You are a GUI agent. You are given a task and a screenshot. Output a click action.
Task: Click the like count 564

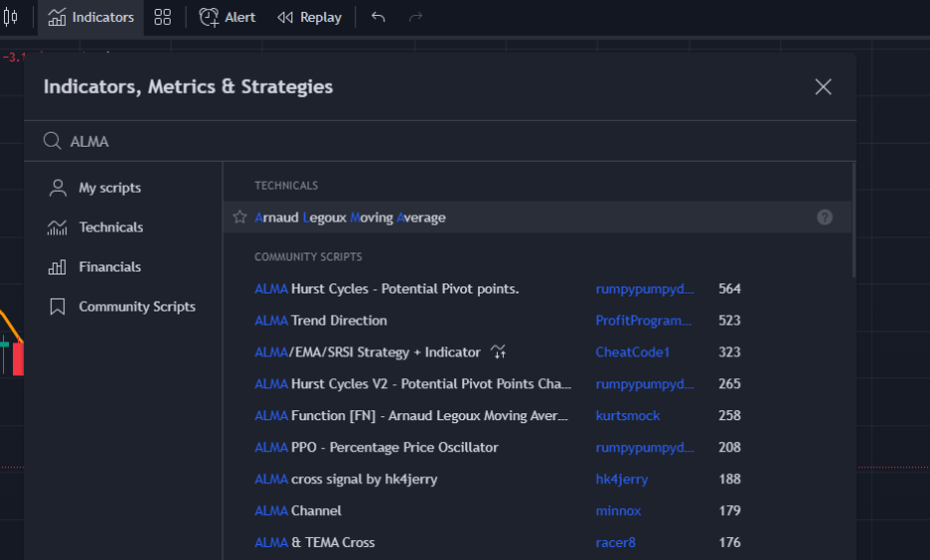[729, 289]
